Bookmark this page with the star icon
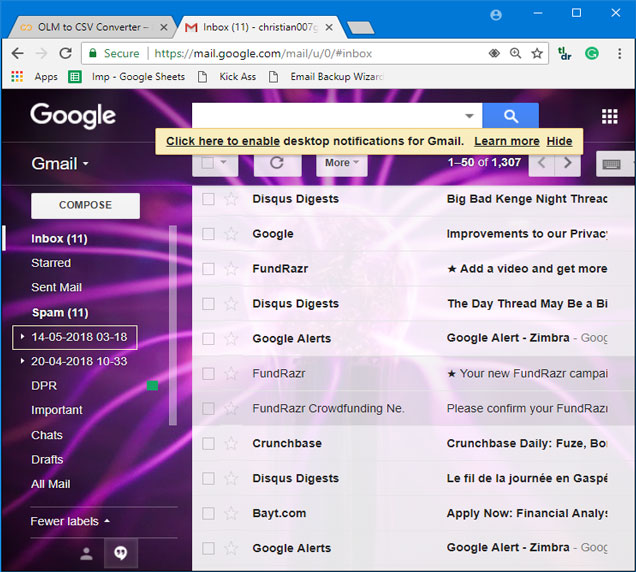Screen dimensions: 636x572 pyautogui.click(x=537, y=53)
